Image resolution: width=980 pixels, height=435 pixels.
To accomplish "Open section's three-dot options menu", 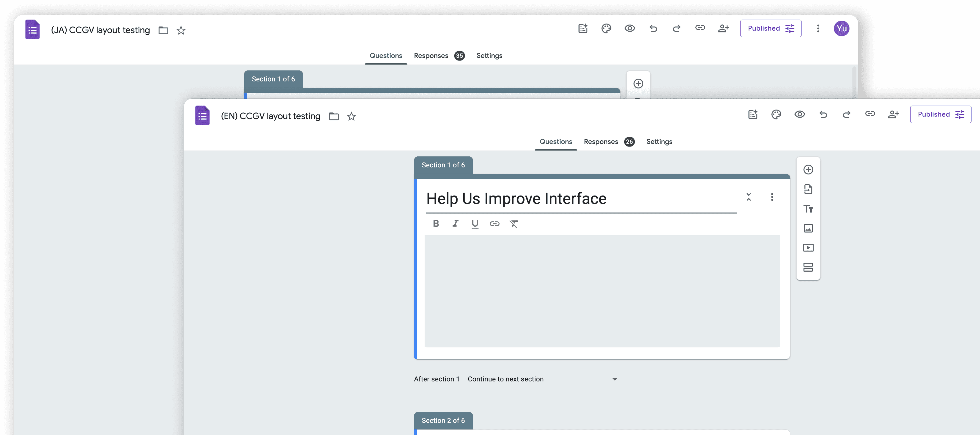I will pos(772,197).
